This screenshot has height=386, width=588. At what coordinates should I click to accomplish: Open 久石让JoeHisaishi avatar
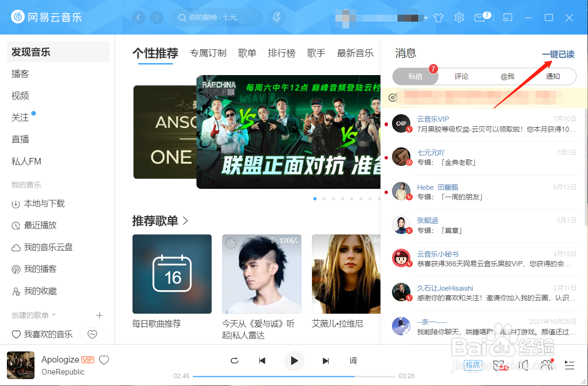click(x=401, y=292)
